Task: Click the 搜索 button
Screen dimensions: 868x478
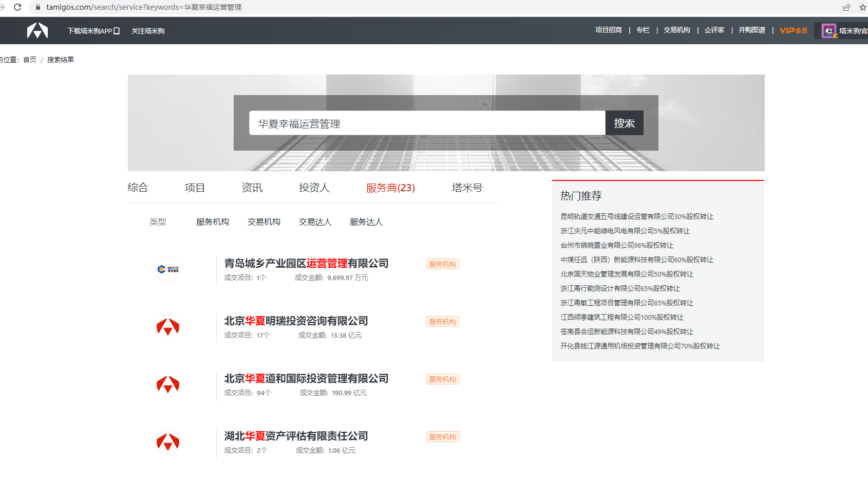Action: pyautogui.click(x=625, y=123)
